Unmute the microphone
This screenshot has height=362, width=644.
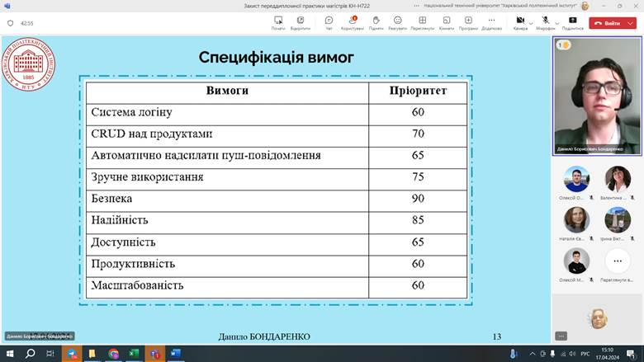(x=546, y=23)
